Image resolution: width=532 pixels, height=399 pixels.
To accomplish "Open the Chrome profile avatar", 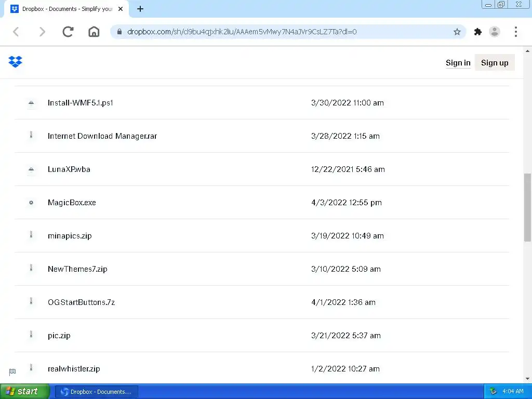I will click(x=495, y=32).
